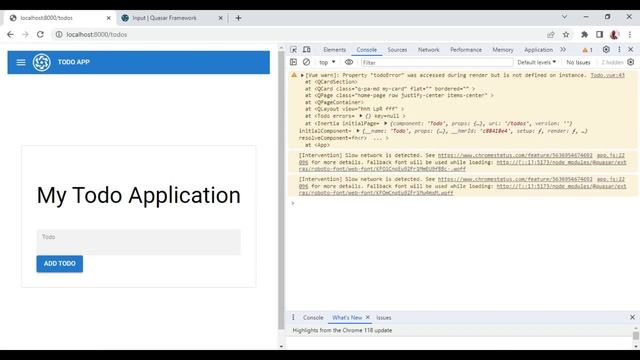
Task: Close the Input Quasar Framework tab
Action: [x=220, y=18]
